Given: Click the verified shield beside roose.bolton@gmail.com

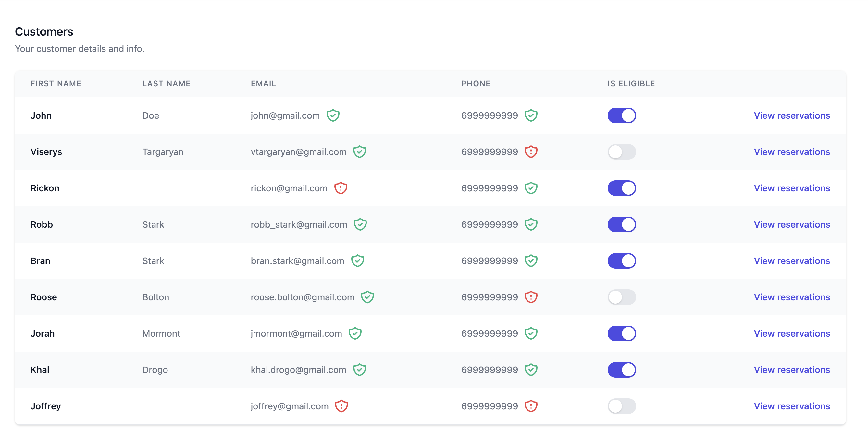Looking at the screenshot, I should (x=367, y=297).
